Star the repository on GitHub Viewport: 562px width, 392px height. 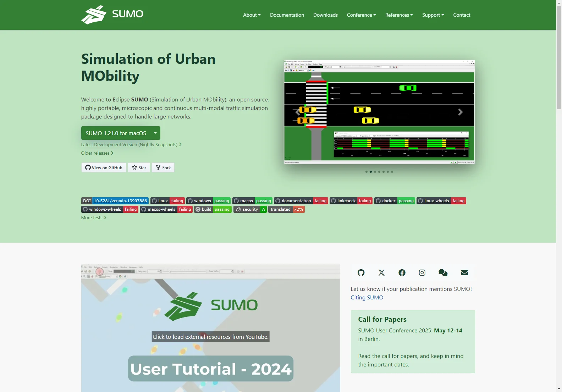[x=139, y=167]
